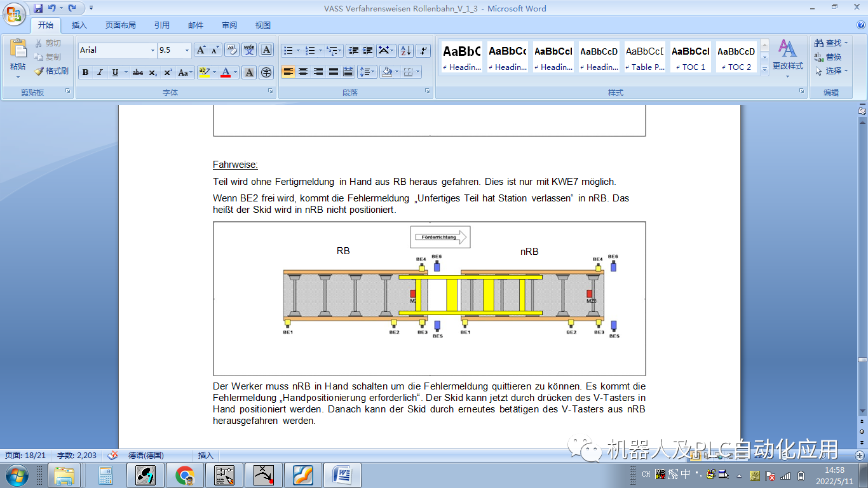Viewport: 868px width, 488px height.
Task: Click the Format Painter (格式刷) button
Action: point(51,71)
